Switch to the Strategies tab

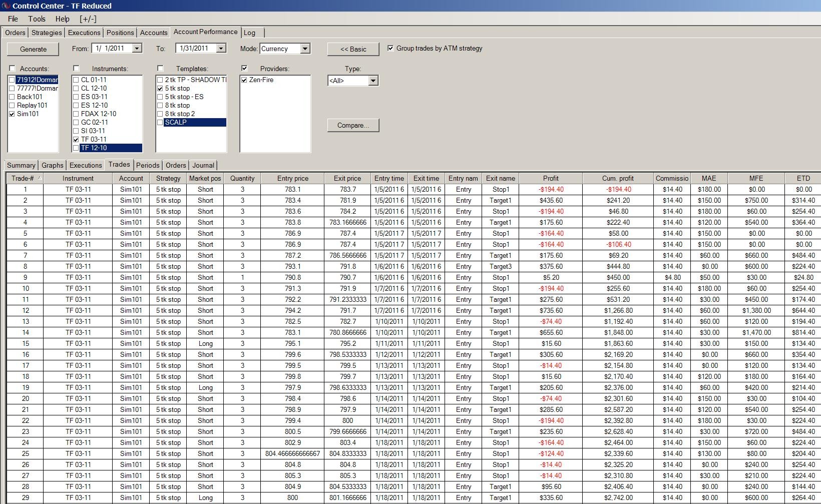(47, 33)
